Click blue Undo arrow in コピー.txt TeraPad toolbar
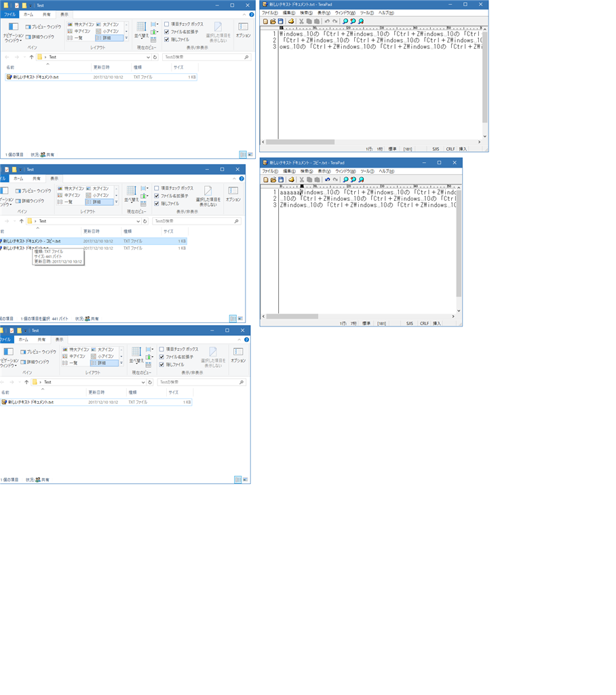The image size is (616, 695). tap(328, 179)
